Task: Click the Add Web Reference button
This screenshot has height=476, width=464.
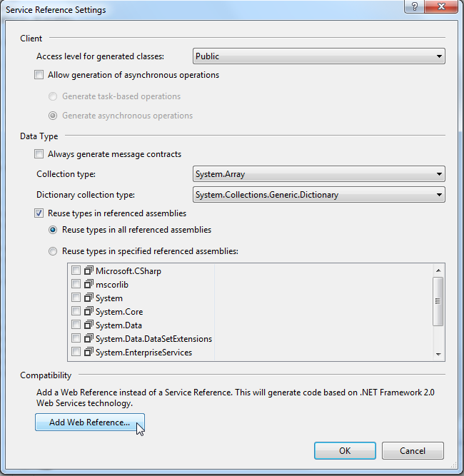Action: click(x=90, y=422)
